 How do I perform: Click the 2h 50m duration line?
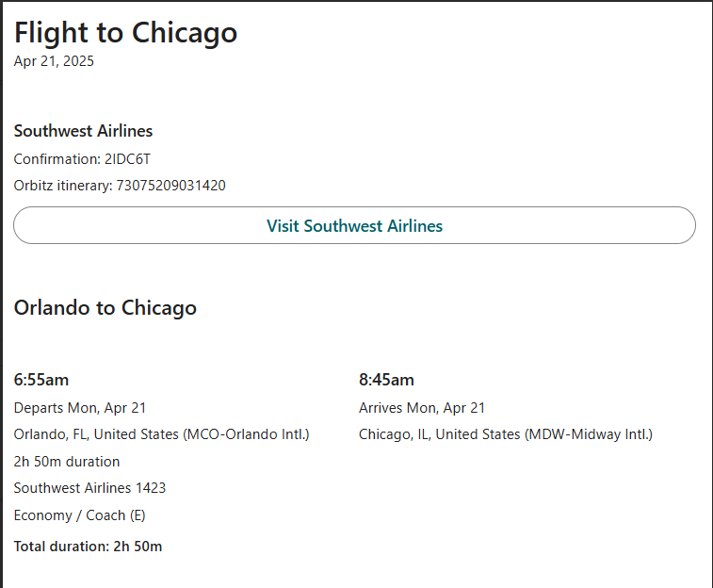[x=67, y=462]
